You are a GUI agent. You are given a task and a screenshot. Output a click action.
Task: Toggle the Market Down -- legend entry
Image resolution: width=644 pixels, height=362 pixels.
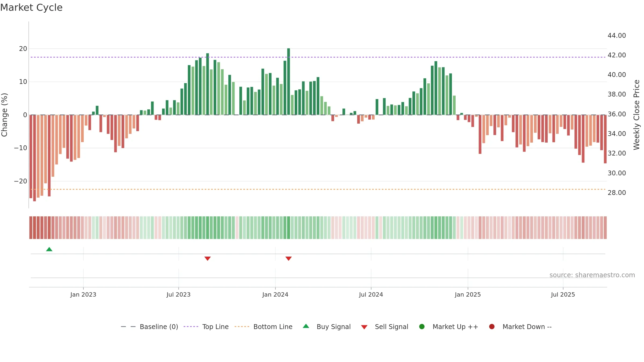pyautogui.click(x=520, y=327)
